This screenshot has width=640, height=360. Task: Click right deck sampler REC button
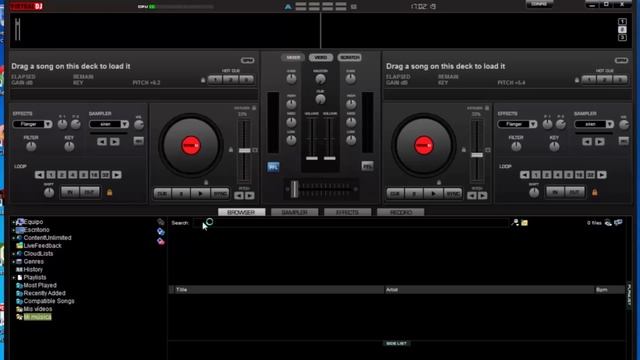623,141
